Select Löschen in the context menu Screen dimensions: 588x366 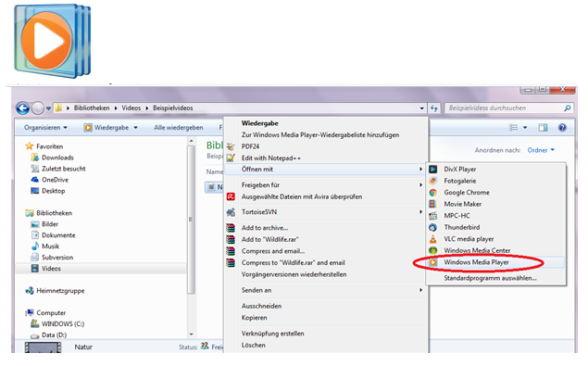pos(253,345)
